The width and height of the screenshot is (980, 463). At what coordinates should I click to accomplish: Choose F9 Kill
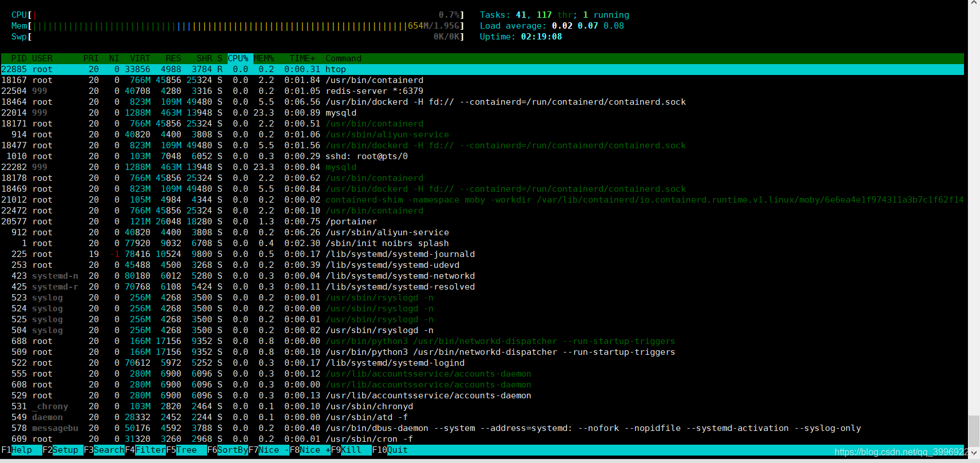351,450
